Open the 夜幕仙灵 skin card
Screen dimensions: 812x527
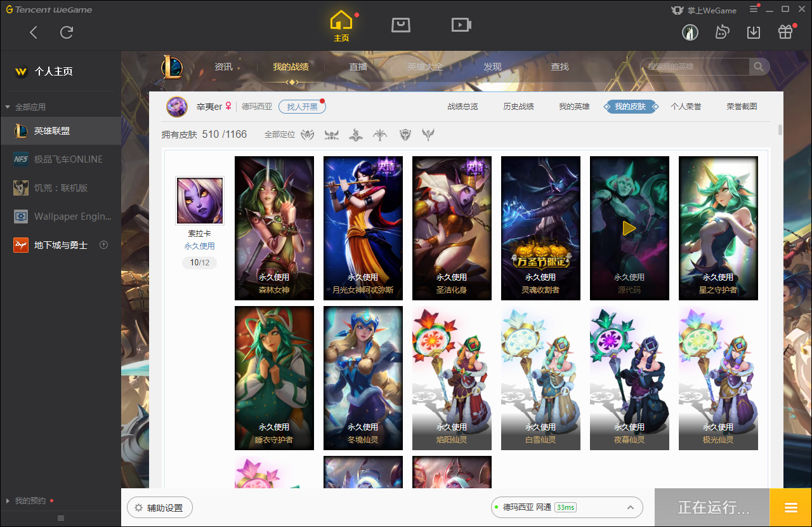tap(629, 378)
